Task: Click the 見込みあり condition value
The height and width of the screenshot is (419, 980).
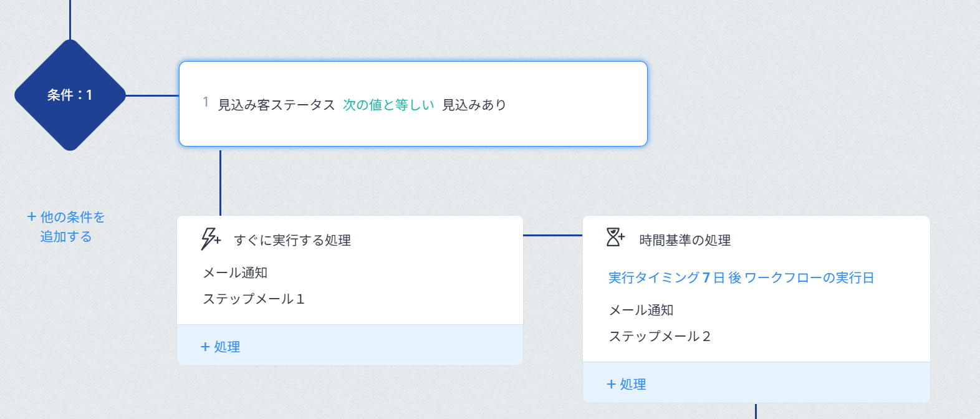Action: (474, 105)
